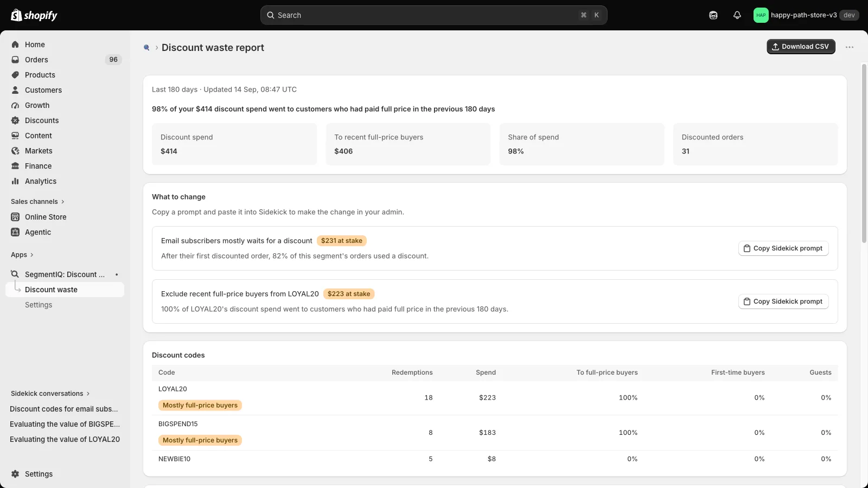Screen dimensions: 868x488
Task: Click the Shopify logo
Action: pos(34,15)
